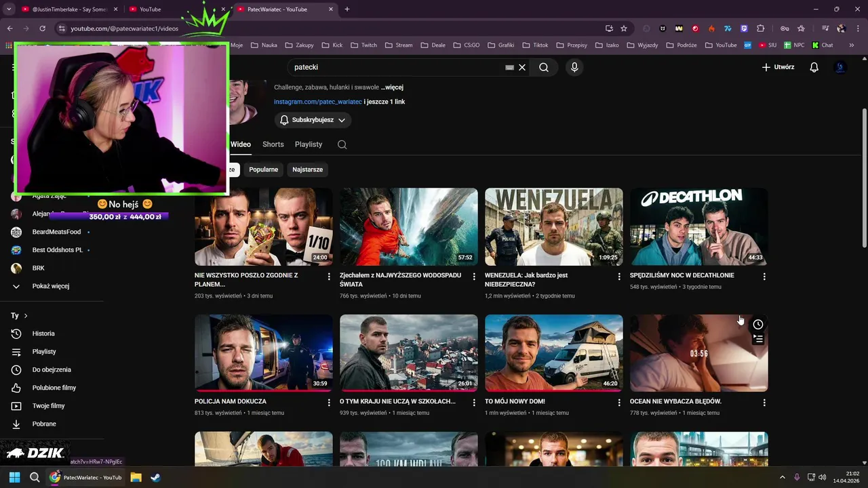Viewport: 868px width, 488px height.
Task: Add OCEAN NIE WYBACZA video to queue
Action: tap(758, 339)
